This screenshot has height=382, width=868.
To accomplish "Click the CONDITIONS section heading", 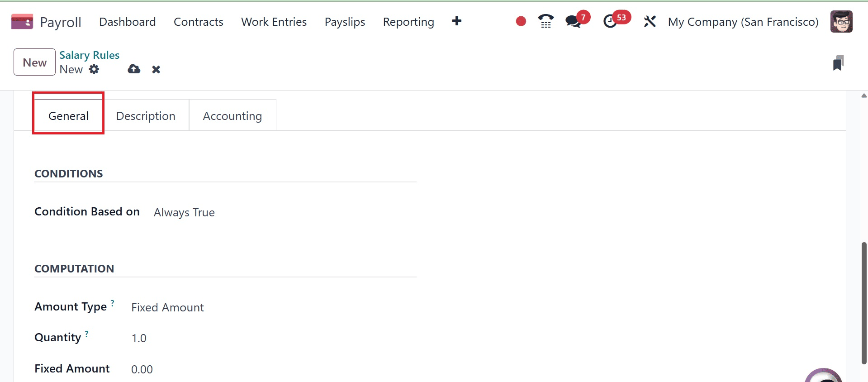I will click(69, 173).
